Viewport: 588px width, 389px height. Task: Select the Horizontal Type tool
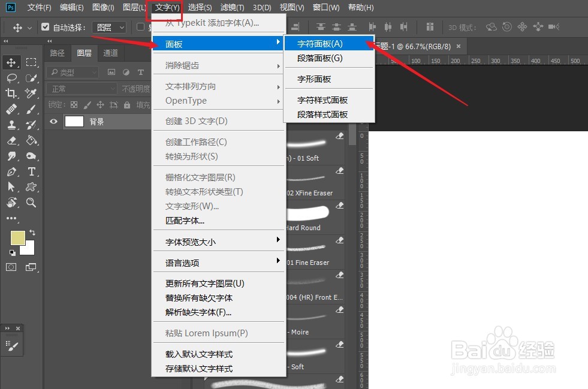coord(31,172)
